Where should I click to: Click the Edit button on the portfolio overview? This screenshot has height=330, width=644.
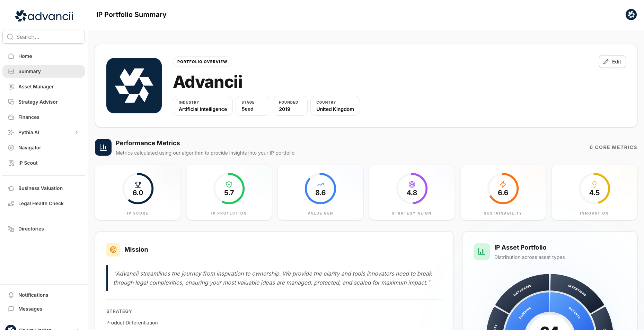pos(612,61)
